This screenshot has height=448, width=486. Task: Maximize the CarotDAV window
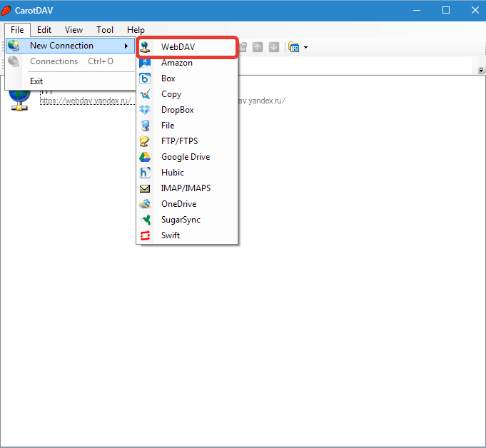click(446, 11)
